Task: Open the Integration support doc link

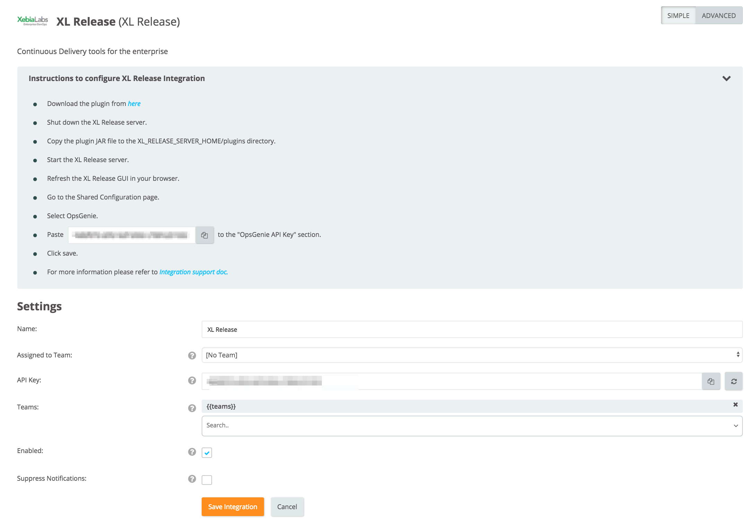Action: click(x=193, y=272)
